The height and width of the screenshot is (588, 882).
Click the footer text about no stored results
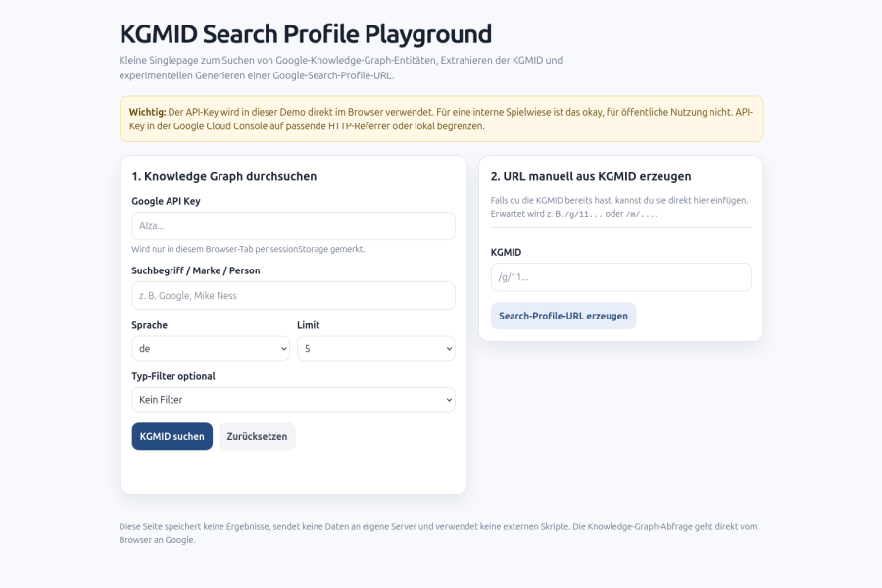[x=438, y=533]
